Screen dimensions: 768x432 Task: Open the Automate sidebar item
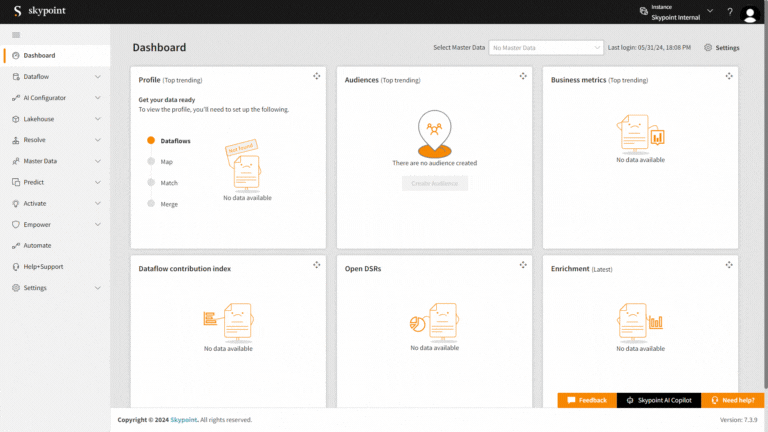(37, 245)
